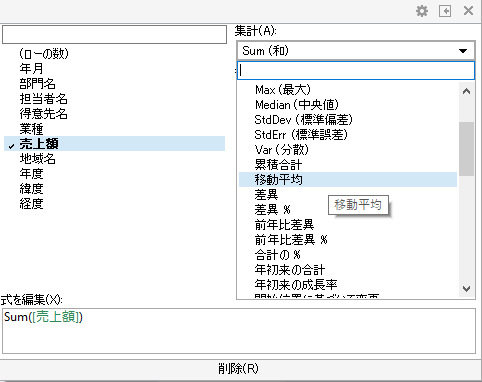Click the aggregation search input box
The width and height of the screenshot is (482, 382).
[356, 70]
